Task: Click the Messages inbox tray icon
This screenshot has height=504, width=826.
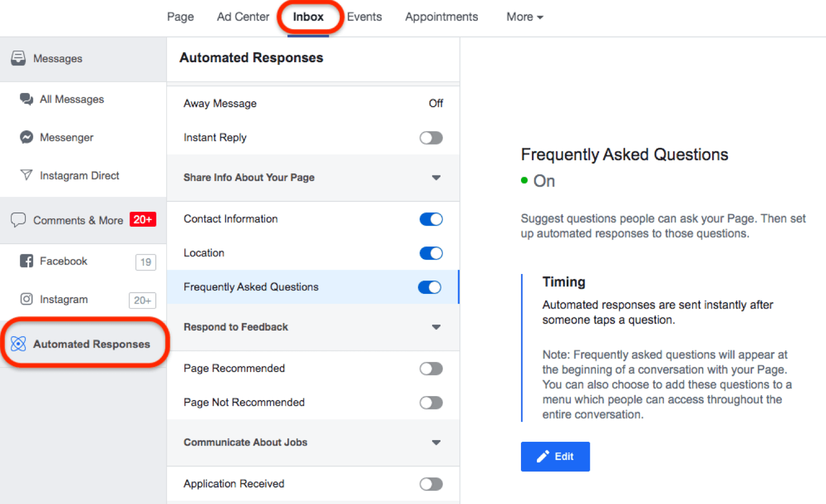Action: coord(18,58)
